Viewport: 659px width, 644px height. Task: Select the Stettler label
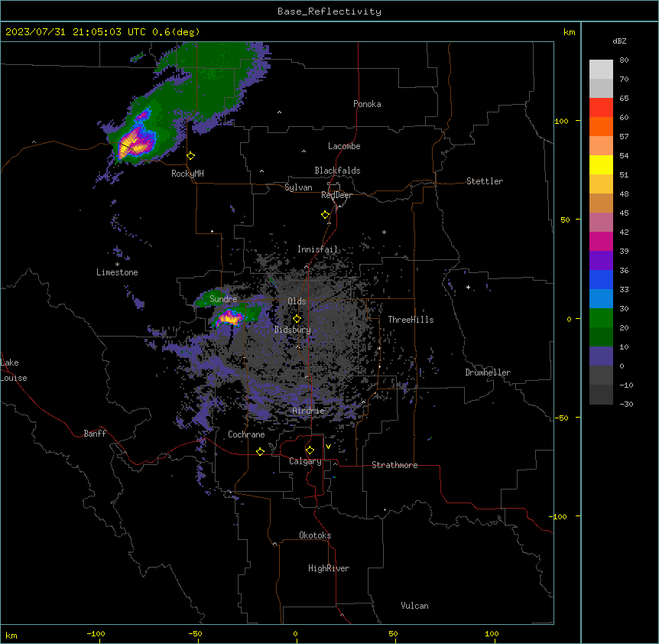485,181
